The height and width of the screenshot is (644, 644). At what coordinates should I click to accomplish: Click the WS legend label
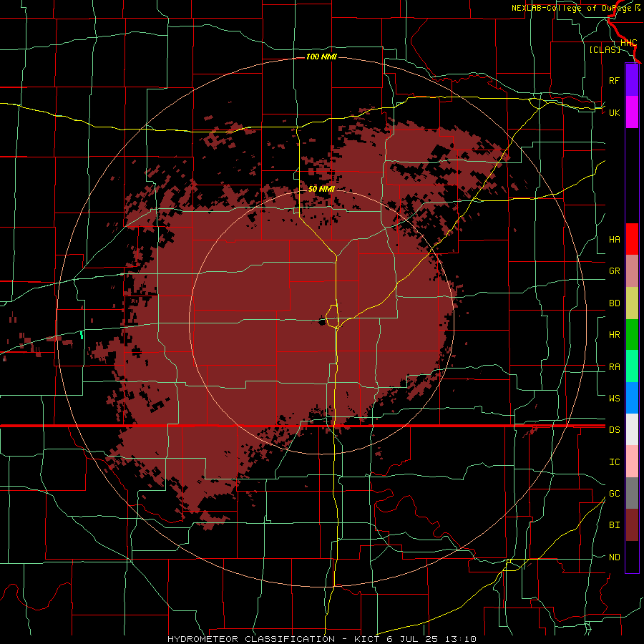614,398
